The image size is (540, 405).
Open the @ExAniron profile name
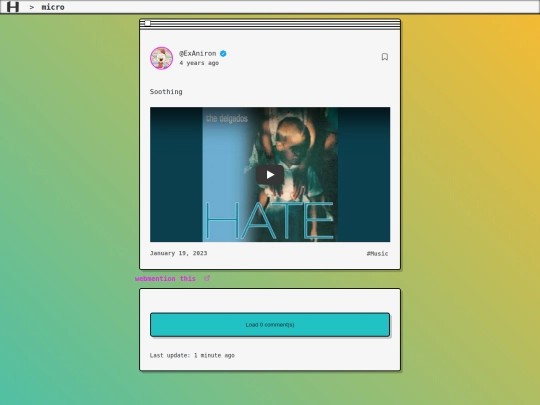(x=198, y=53)
